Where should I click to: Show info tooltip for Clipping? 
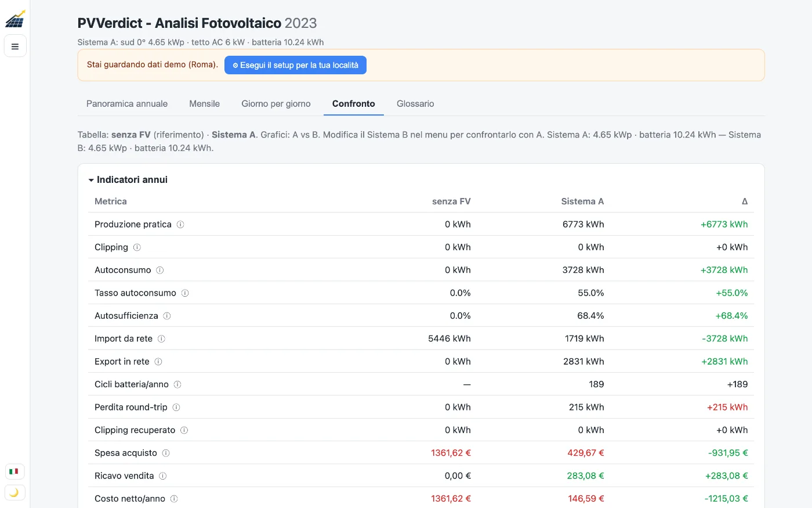tap(137, 247)
